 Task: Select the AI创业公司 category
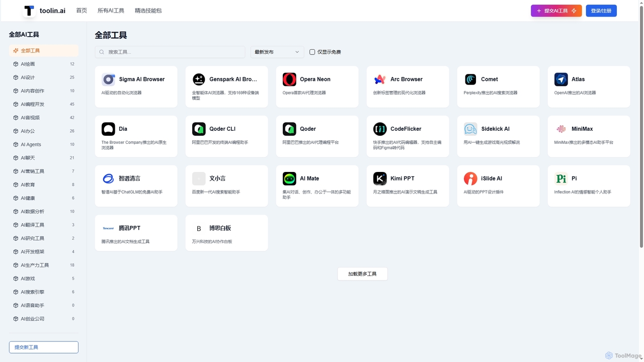point(43,319)
